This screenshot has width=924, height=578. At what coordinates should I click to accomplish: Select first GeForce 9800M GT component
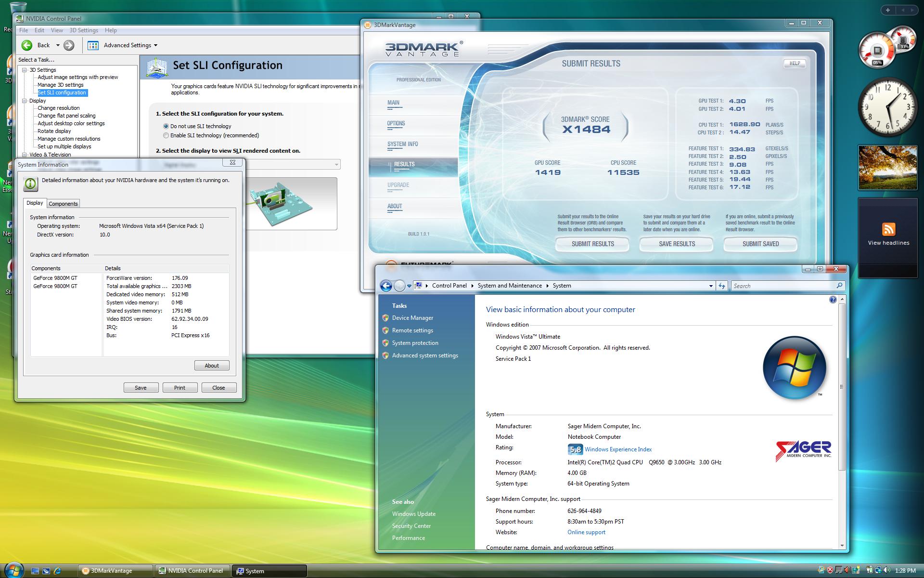pyautogui.click(x=55, y=278)
